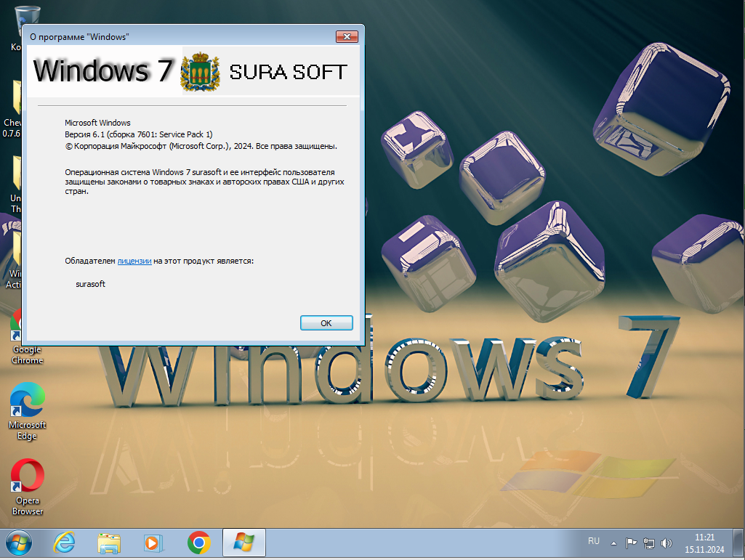Open the Microsoft Edge desktop shortcut
This screenshot has height=560, width=745.
27,411
